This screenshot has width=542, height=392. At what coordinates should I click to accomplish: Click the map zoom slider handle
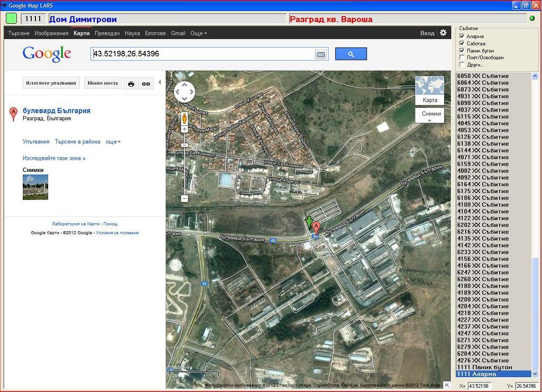point(184,145)
